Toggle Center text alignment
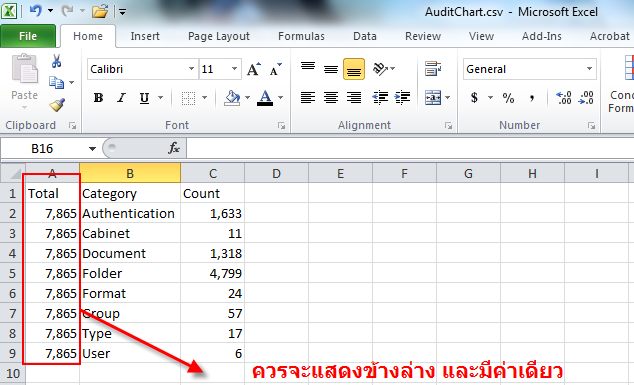 (x=331, y=97)
